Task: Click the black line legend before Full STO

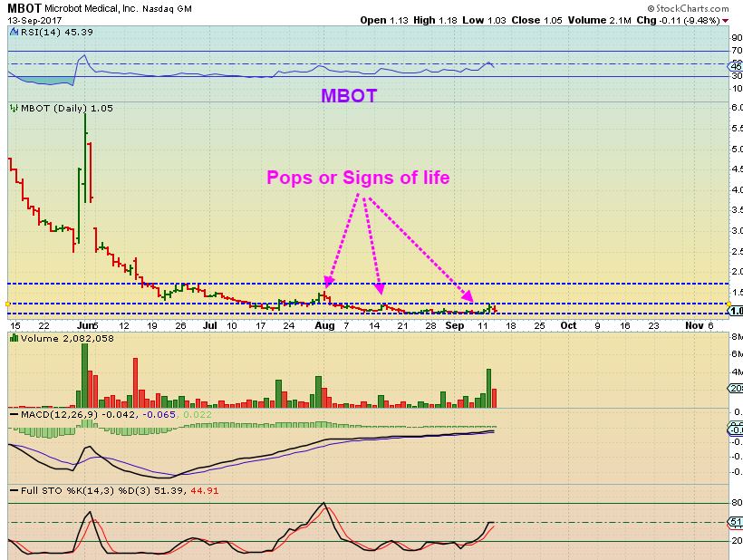Action: (x=14, y=491)
